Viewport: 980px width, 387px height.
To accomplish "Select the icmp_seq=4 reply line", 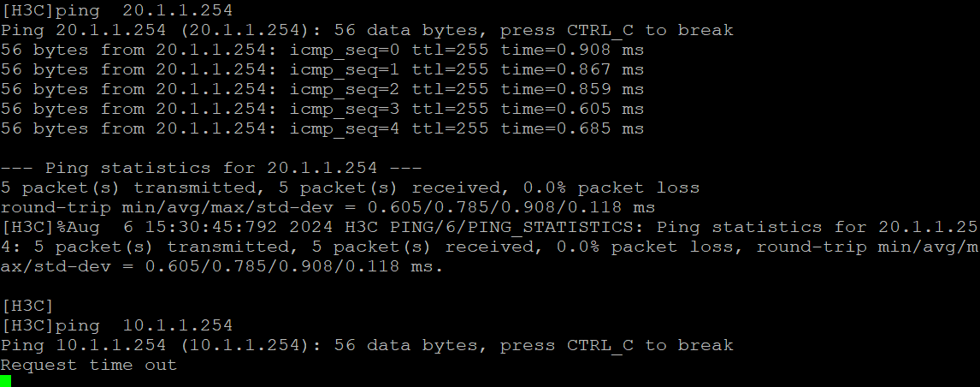I will 322,128.
